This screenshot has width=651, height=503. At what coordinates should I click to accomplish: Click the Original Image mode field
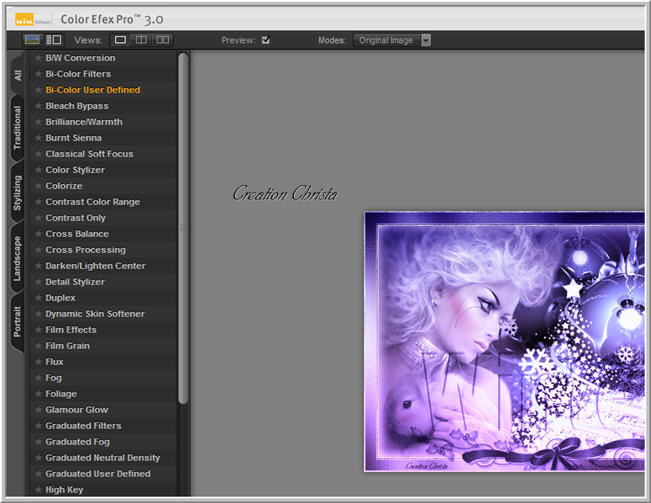pos(387,40)
